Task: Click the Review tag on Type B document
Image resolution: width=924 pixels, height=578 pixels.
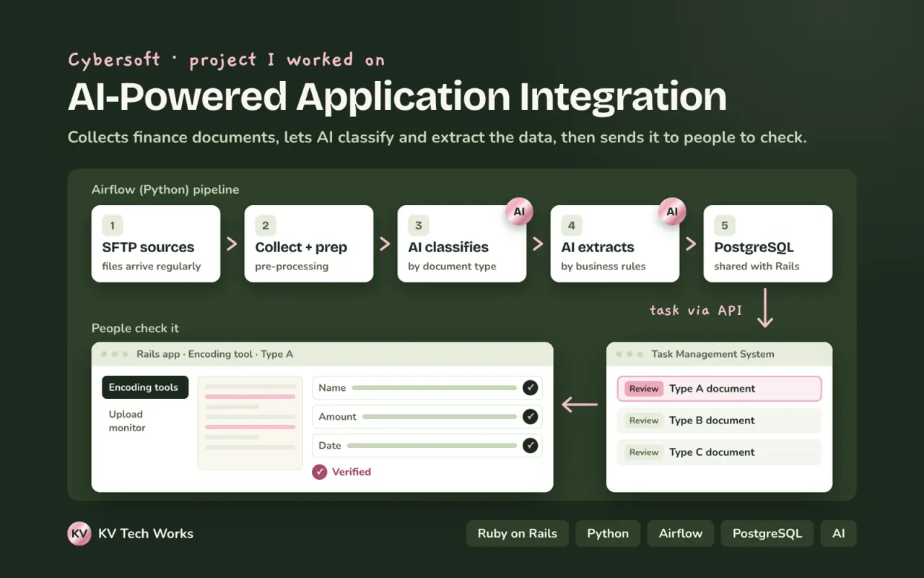Action: (644, 420)
